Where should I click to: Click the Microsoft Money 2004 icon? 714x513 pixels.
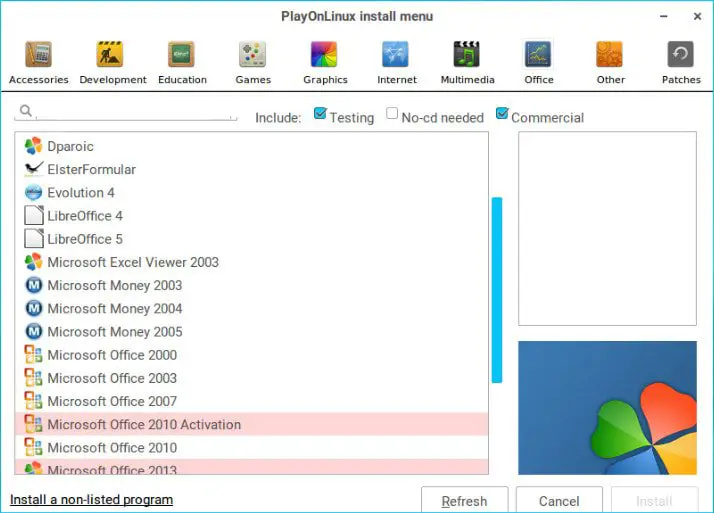coord(34,308)
